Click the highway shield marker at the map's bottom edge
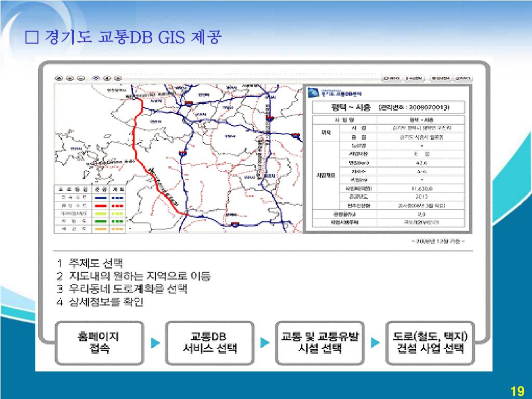This screenshot has width=532, height=399. click(x=234, y=224)
